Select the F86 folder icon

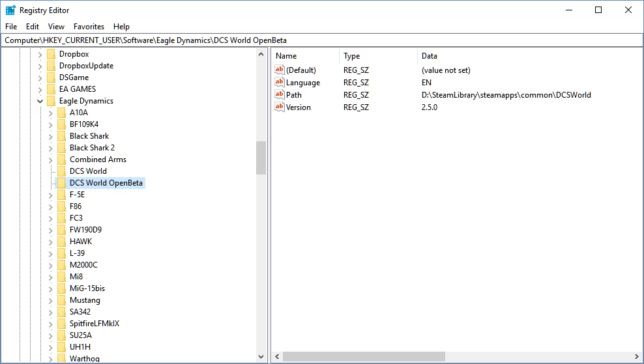62,206
